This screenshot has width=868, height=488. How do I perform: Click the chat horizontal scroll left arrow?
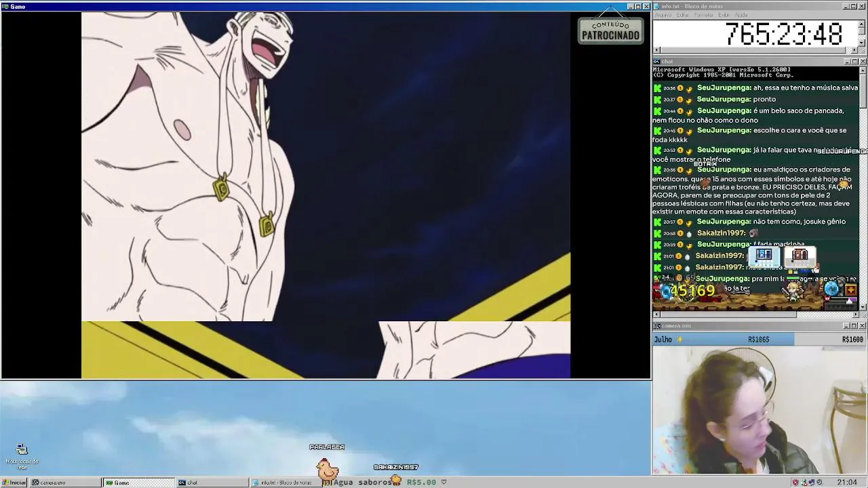(x=656, y=314)
